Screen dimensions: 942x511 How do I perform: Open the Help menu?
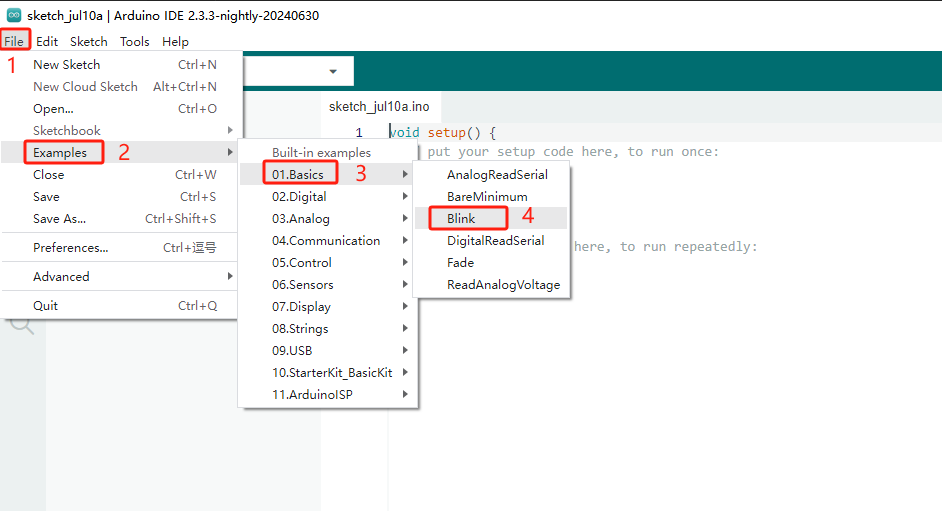coord(175,41)
